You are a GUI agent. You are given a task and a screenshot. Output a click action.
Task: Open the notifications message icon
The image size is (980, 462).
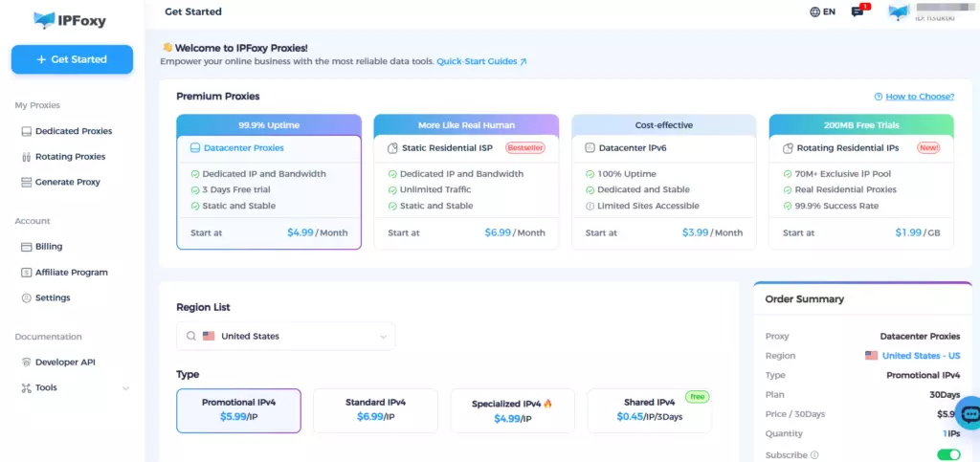pyautogui.click(x=857, y=12)
